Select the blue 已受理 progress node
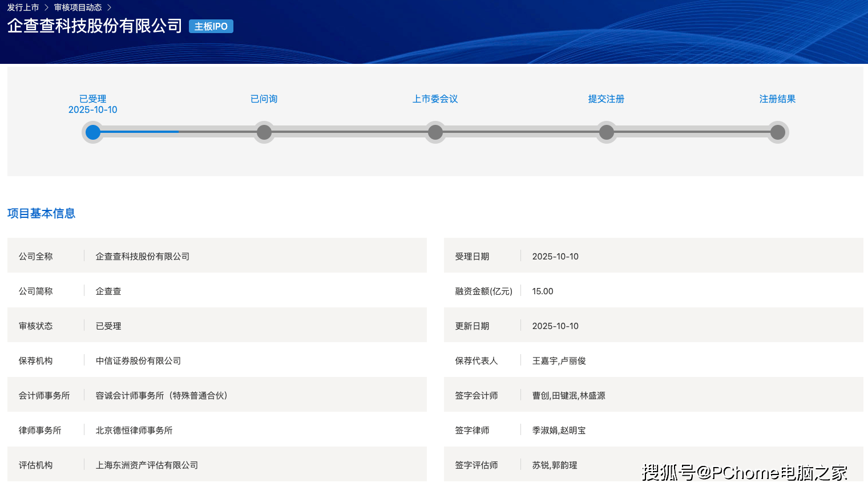The width and height of the screenshot is (868, 491). (x=93, y=132)
